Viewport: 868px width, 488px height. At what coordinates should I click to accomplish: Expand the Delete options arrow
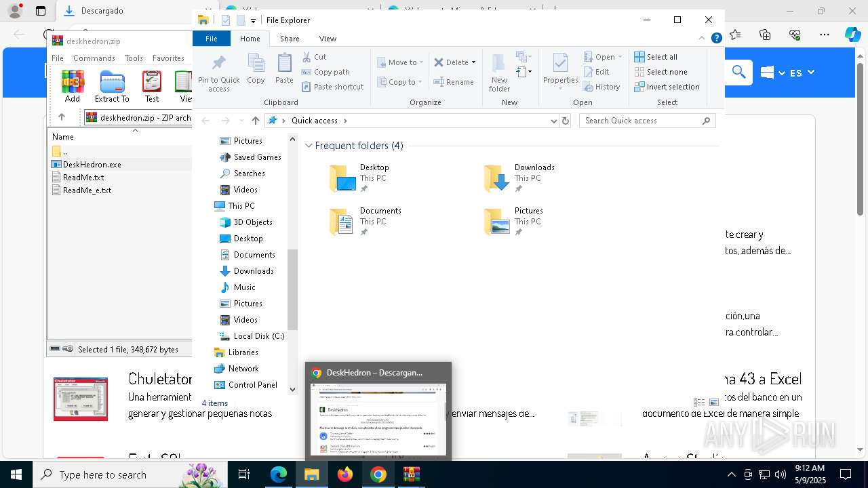[473, 62]
